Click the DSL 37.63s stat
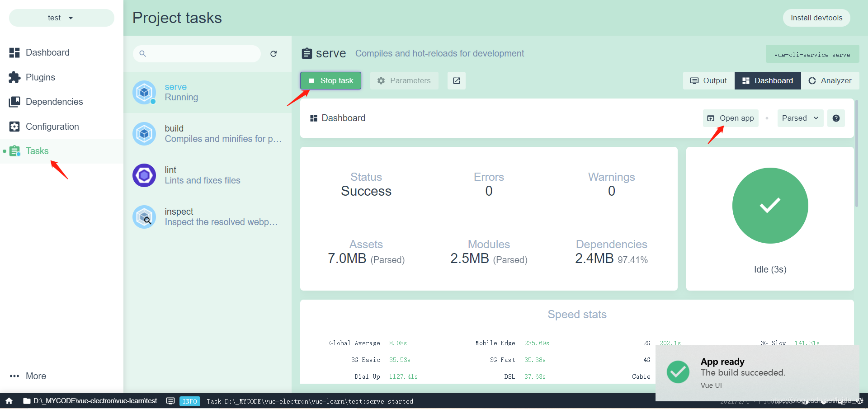The height and width of the screenshot is (409, 868). tap(525, 376)
